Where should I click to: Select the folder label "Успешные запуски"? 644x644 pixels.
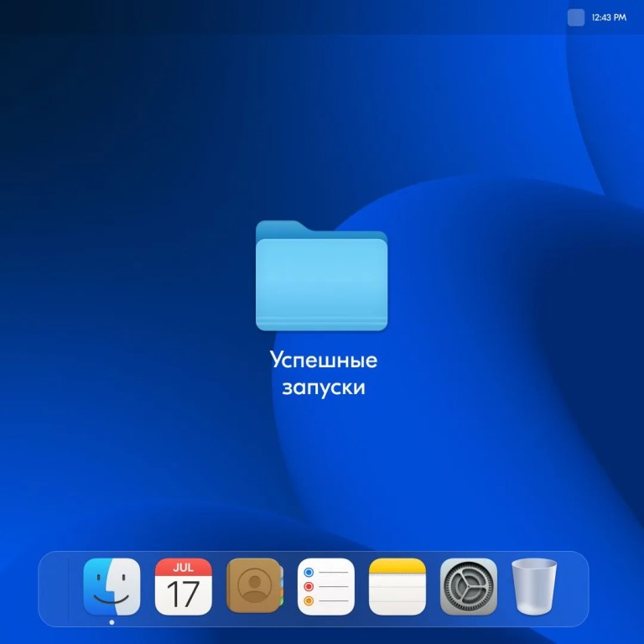tap(324, 373)
